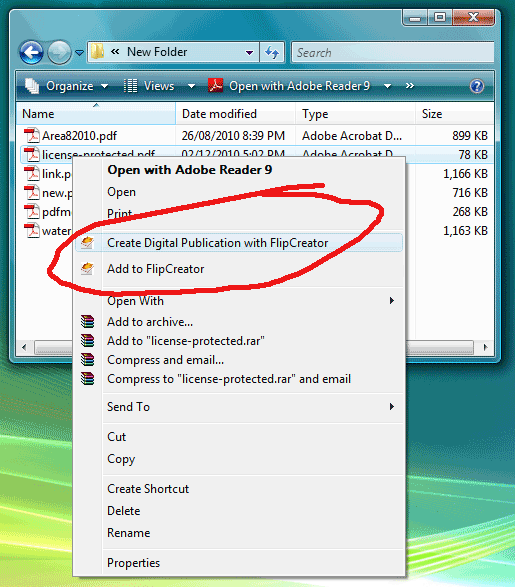Click the blue Back navigation arrow
515x587 pixels.
tap(31, 52)
